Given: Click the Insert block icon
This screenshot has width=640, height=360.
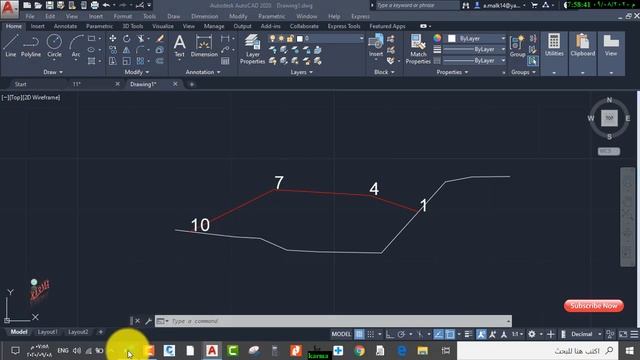Looking at the screenshot, I should point(376,45).
